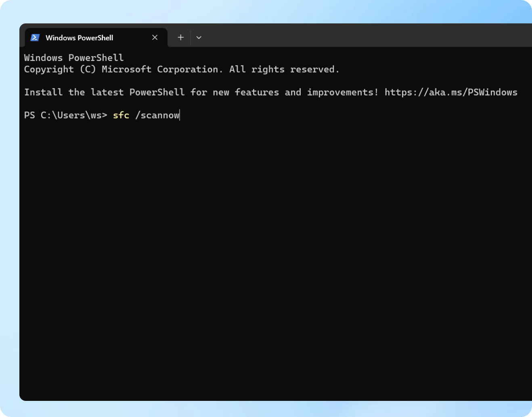Select the Windows PowerShell tab title

coord(79,38)
